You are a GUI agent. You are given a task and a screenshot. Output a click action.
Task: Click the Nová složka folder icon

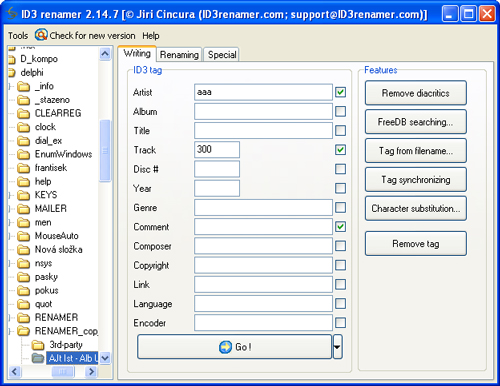(x=23, y=249)
